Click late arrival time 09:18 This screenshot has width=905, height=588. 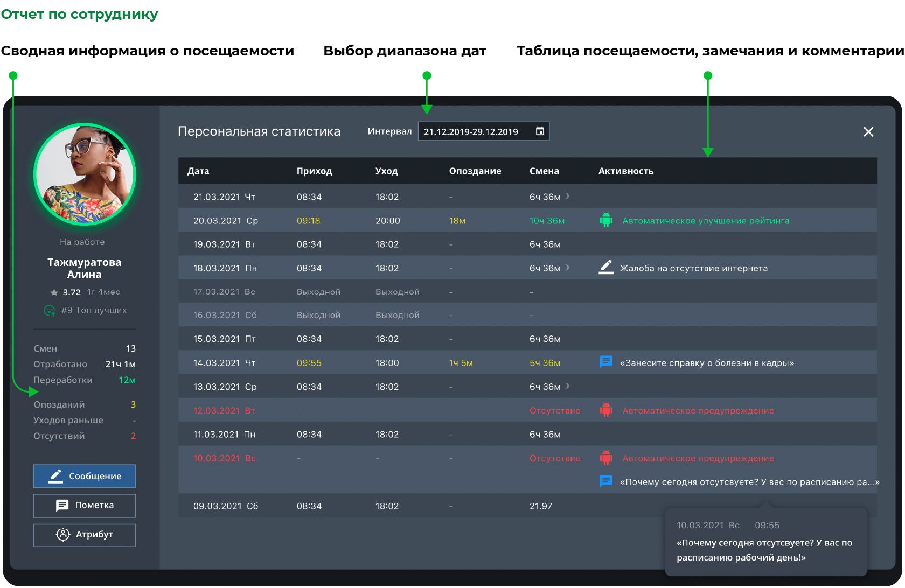pyautogui.click(x=308, y=221)
